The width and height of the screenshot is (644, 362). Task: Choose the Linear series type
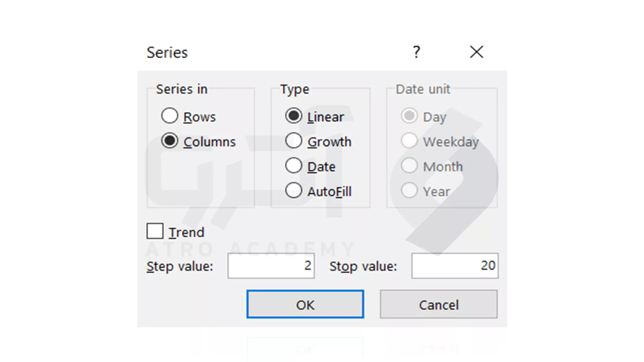[x=294, y=116]
